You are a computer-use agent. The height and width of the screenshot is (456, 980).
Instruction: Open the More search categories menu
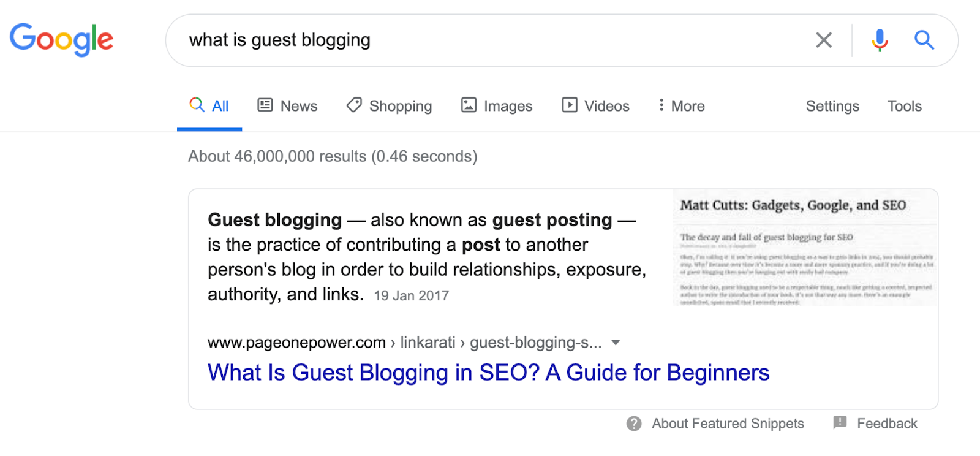[680, 105]
